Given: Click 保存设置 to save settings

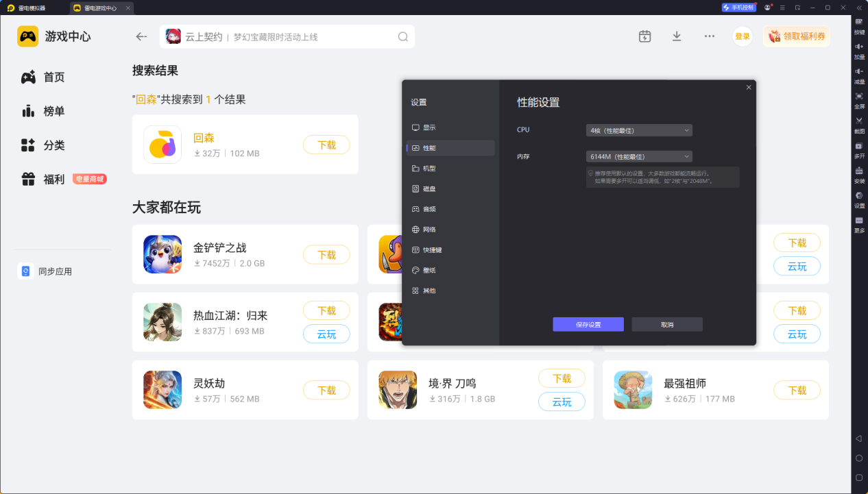Looking at the screenshot, I should [x=588, y=324].
